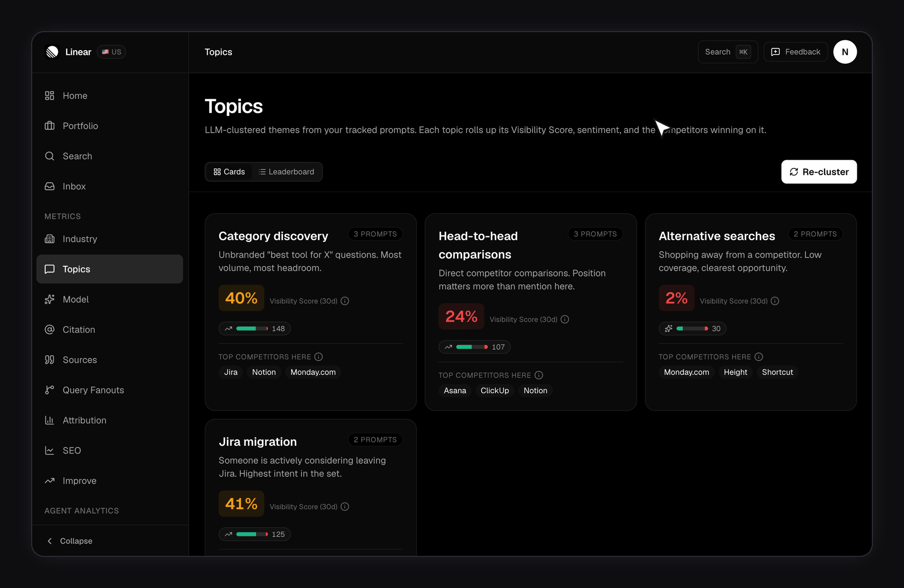Select the Asana competitor chip
The image size is (904, 588).
coord(455,390)
